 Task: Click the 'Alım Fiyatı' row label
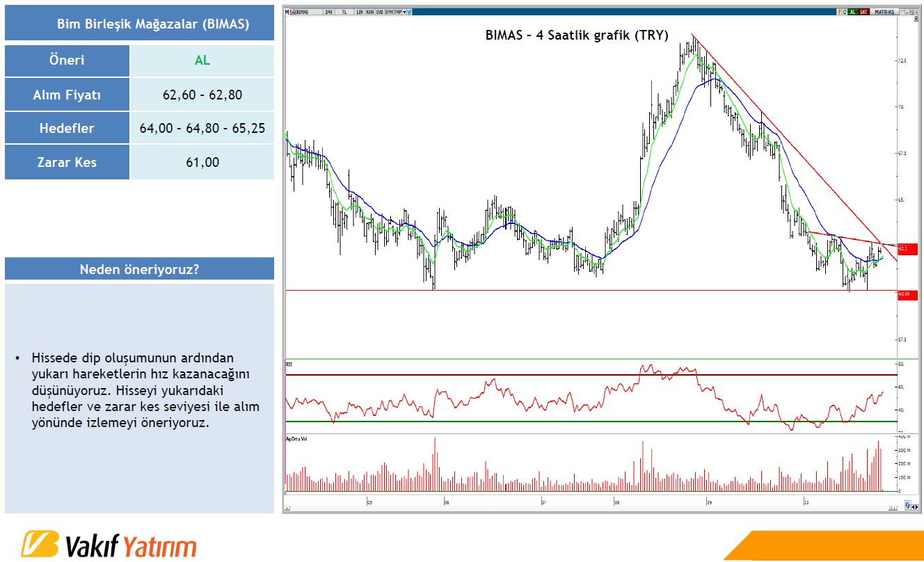click(67, 95)
